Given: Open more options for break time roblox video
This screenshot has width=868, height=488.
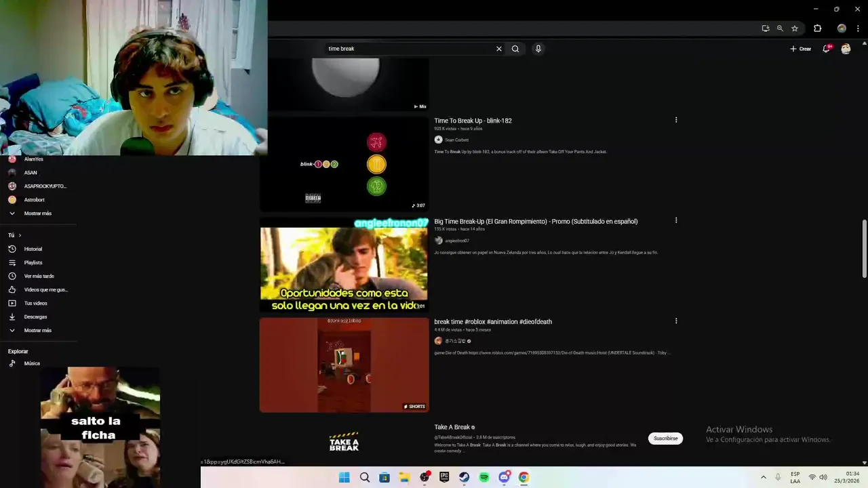Looking at the screenshot, I should click(676, 321).
